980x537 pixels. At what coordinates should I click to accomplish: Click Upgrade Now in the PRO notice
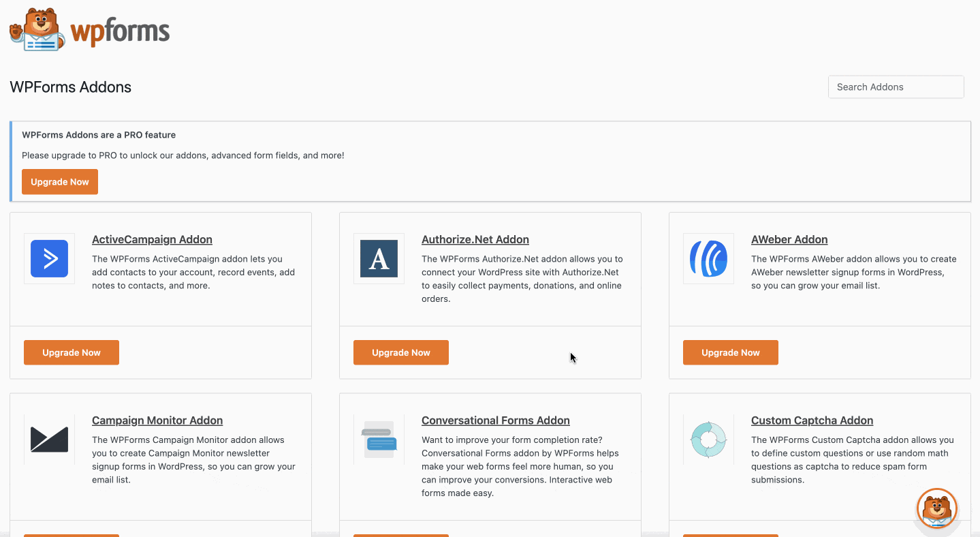[x=60, y=182]
